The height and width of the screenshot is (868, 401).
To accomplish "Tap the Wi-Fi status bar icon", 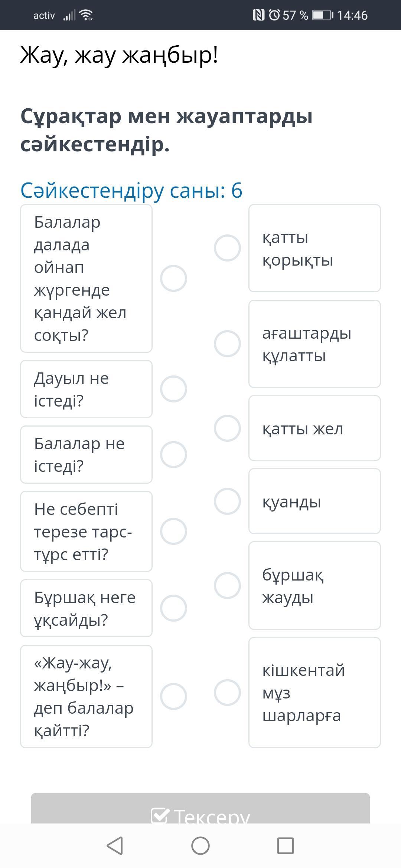I will click(87, 15).
